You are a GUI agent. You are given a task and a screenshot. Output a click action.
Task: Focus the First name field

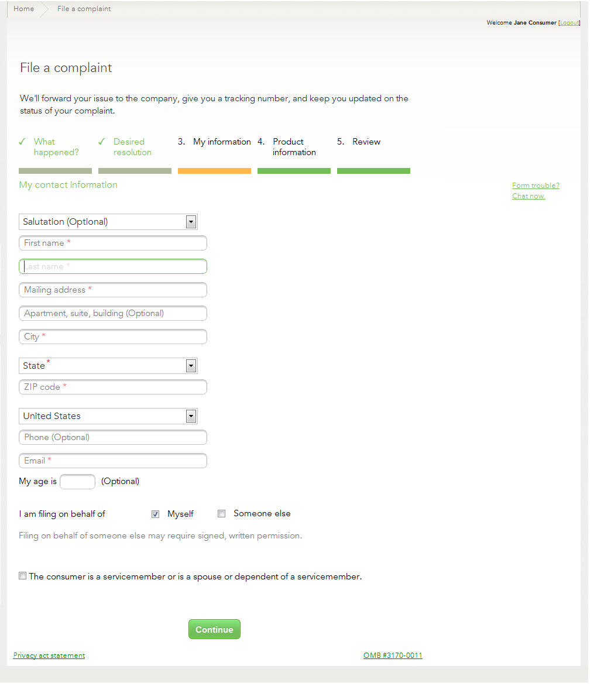click(113, 243)
